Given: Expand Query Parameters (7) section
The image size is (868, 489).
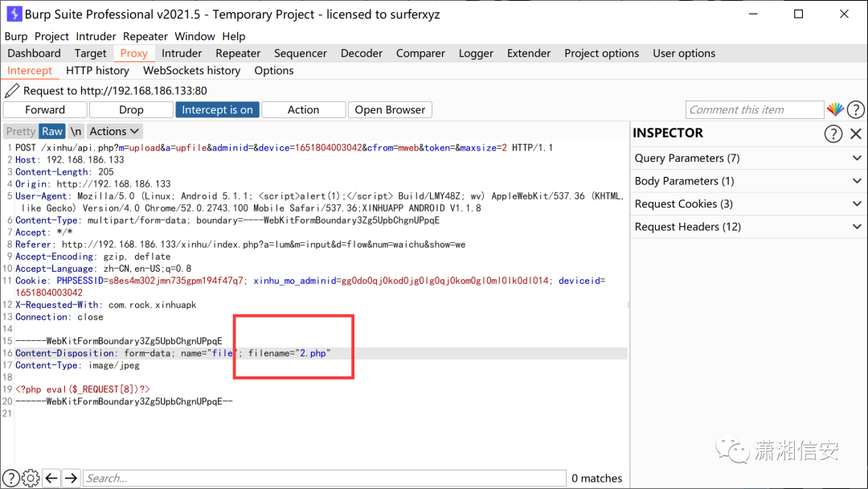Looking at the screenshot, I should pyautogui.click(x=748, y=158).
